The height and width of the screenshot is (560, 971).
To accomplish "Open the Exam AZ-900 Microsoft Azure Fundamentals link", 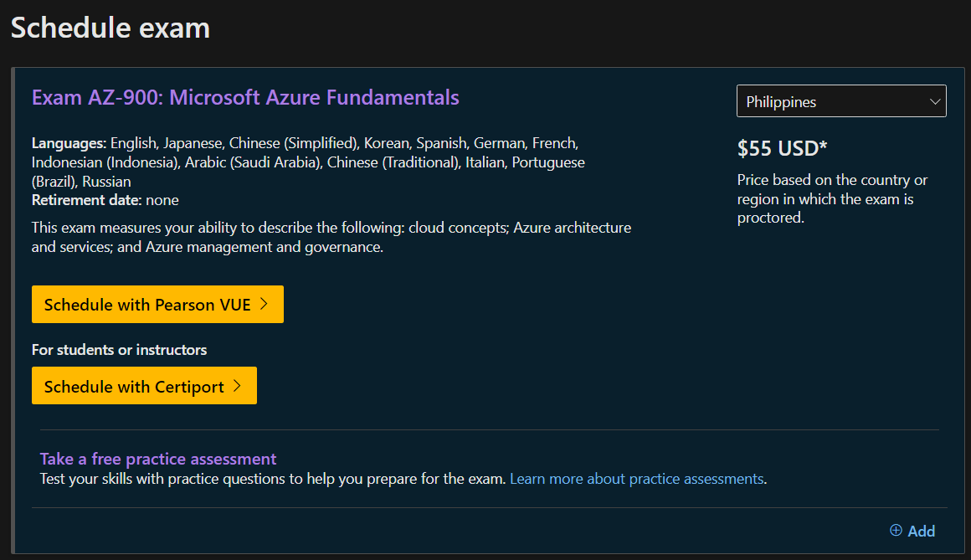I will click(x=245, y=97).
